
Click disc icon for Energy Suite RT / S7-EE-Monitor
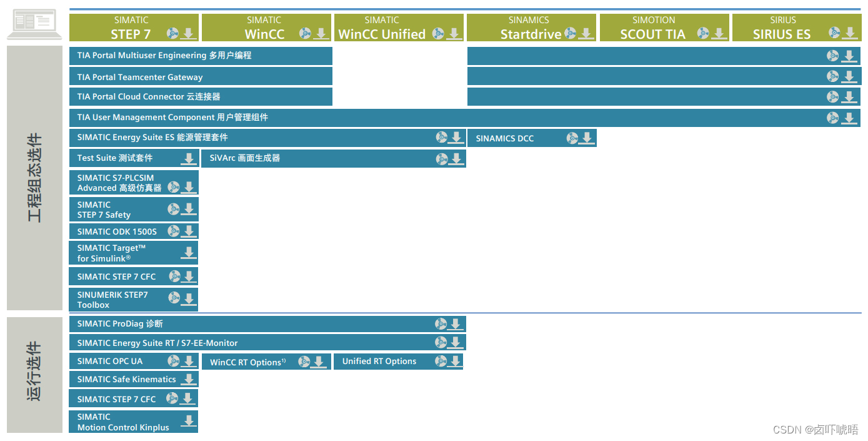tap(441, 342)
